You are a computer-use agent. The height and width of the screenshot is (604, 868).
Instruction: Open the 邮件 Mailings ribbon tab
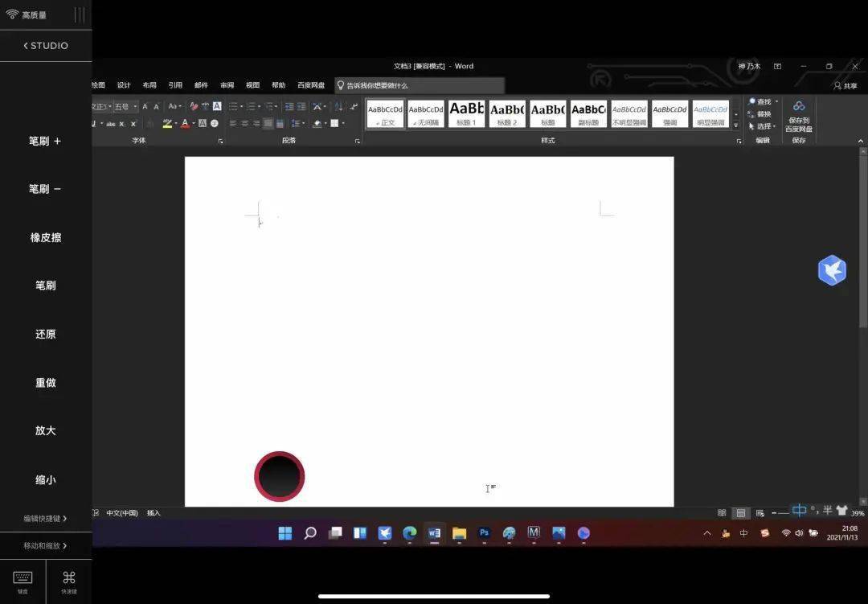[x=201, y=84]
